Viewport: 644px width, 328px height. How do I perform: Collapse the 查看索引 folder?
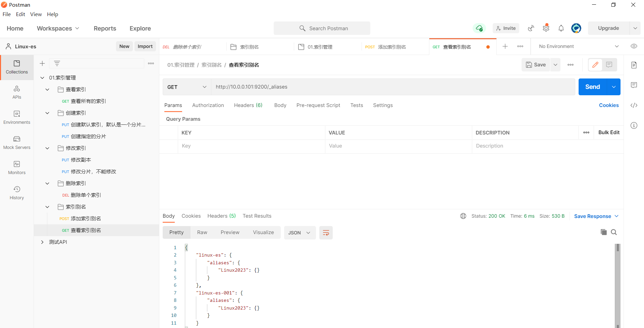tap(47, 90)
